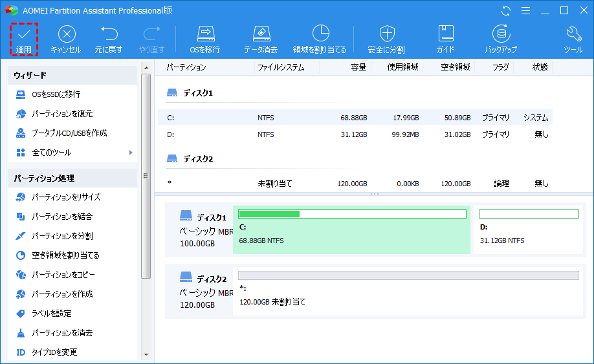Choose パーティションを結合 operation
This screenshot has width=594, height=364.
[54, 217]
